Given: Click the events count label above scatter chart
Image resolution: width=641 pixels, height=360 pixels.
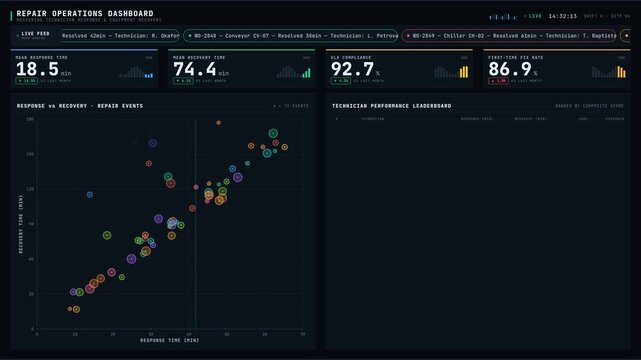Looking at the screenshot, I should [291, 106].
